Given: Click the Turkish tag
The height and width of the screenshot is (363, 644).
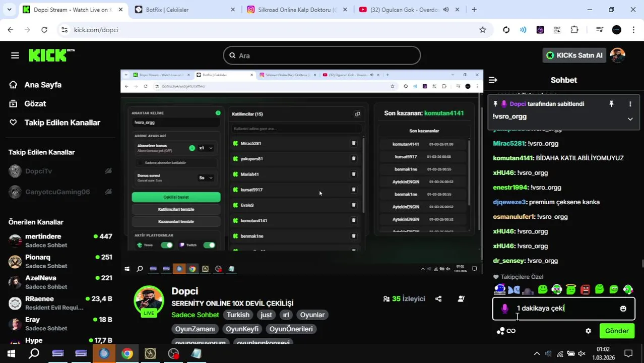Looking at the screenshot, I should [x=238, y=315].
